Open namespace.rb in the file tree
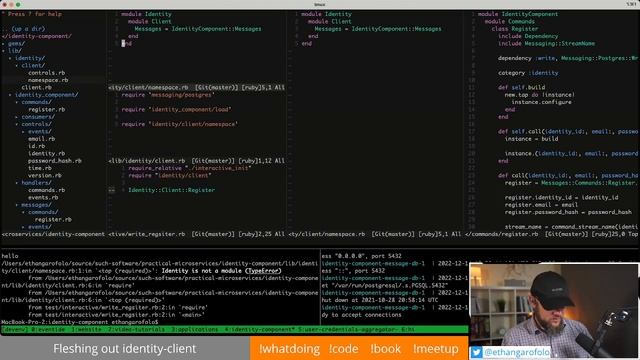 click(x=48, y=80)
